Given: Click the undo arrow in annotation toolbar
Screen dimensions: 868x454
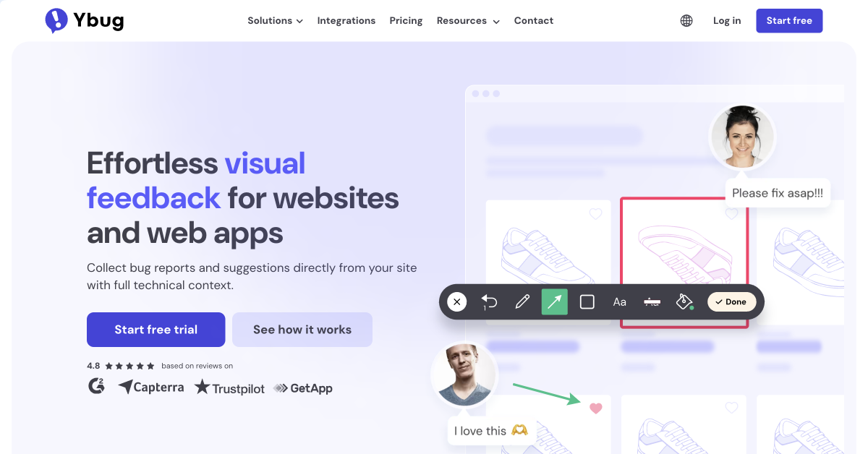Looking at the screenshot, I should (489, 301).
